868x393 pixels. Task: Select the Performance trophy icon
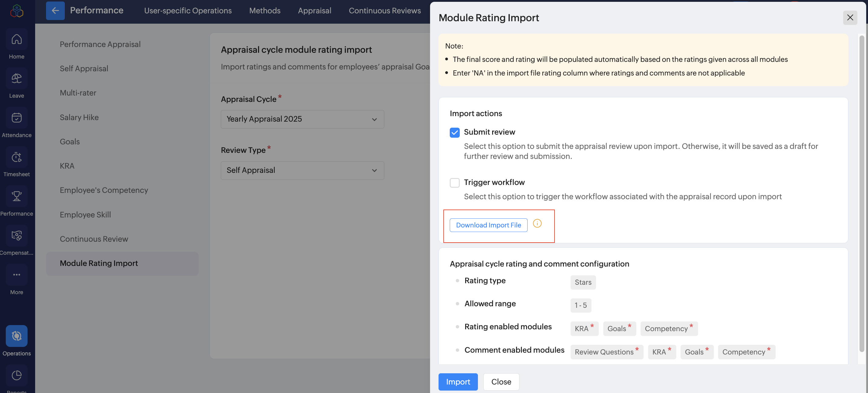click(x=17, y=196)
